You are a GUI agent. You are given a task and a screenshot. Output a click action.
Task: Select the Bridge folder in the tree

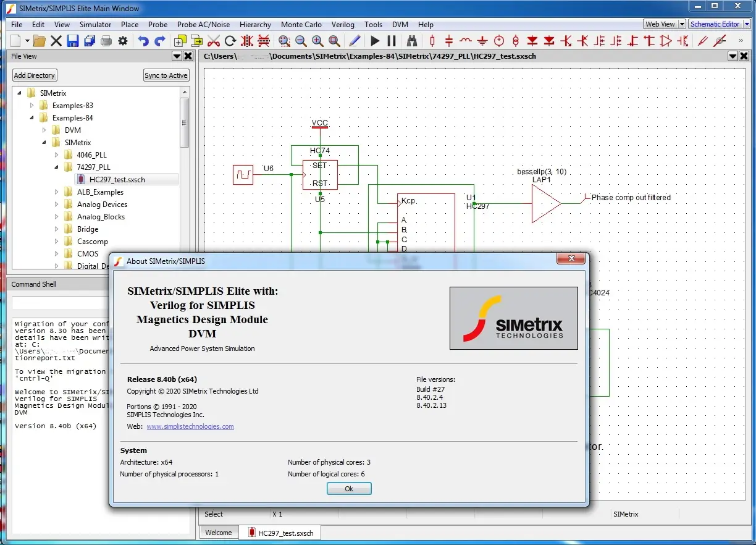[x=88, y=229]
